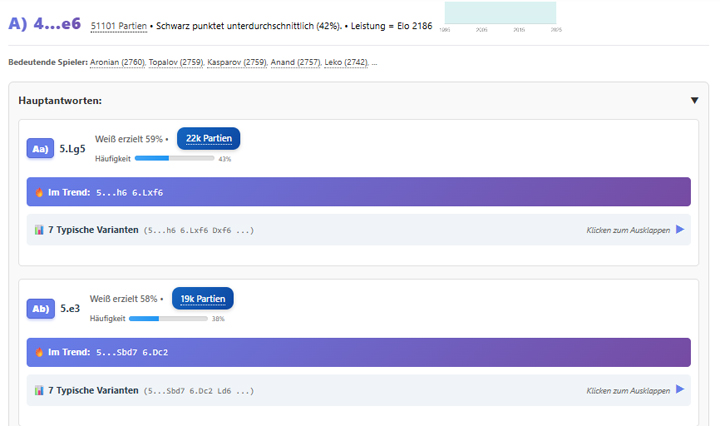Open player Kasparov (2759)
The width and height of the screenshot is (720, 426).
coord(236,63)
